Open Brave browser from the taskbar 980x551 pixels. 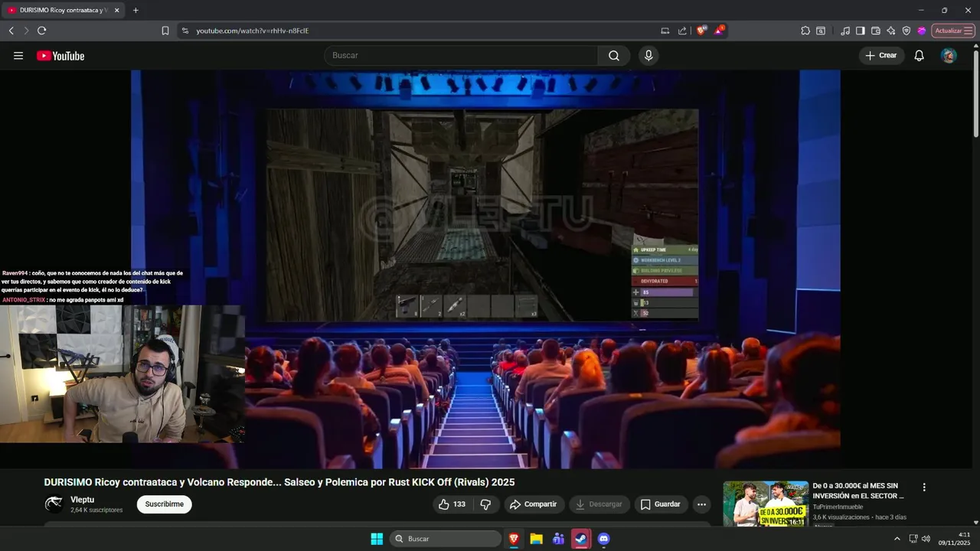(514, 539)
